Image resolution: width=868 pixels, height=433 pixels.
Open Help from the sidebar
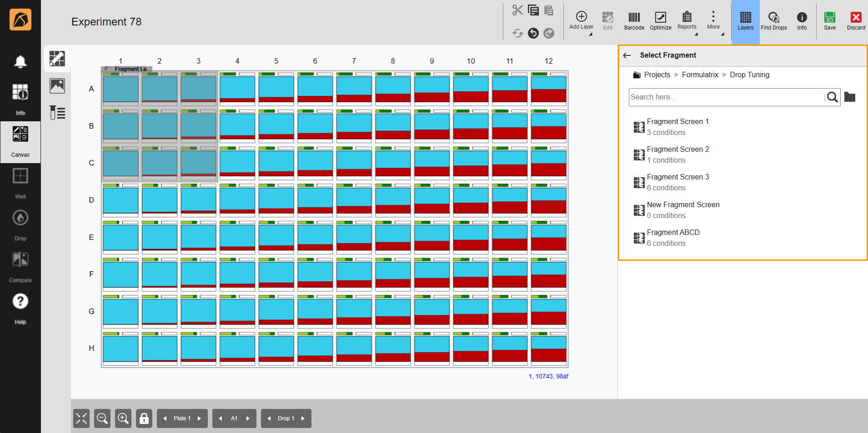(20, 309)
